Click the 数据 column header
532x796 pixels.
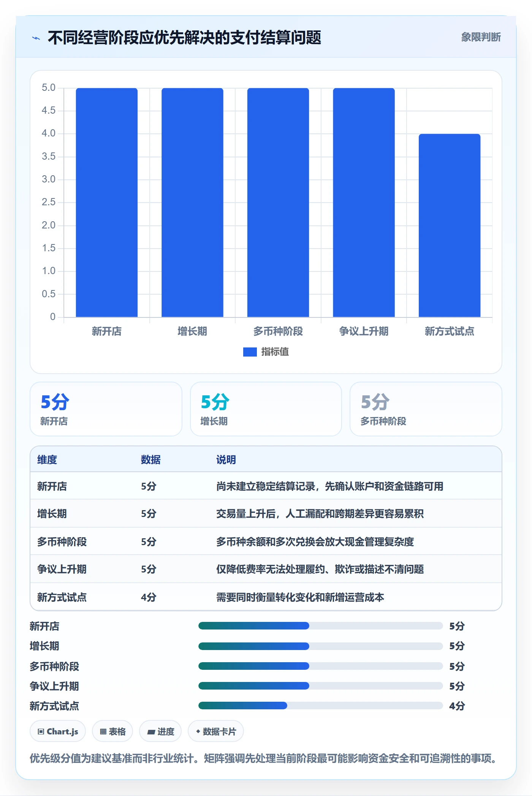(151, 460)
